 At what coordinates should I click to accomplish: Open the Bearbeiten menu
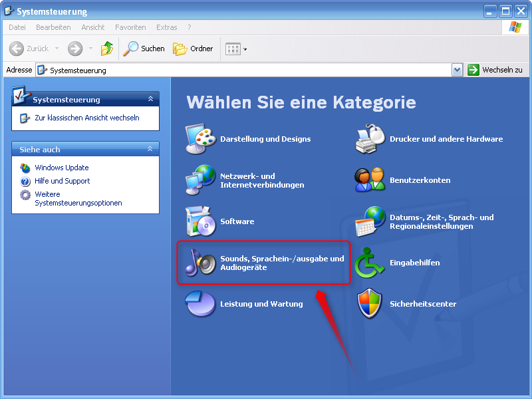point(53,27)
